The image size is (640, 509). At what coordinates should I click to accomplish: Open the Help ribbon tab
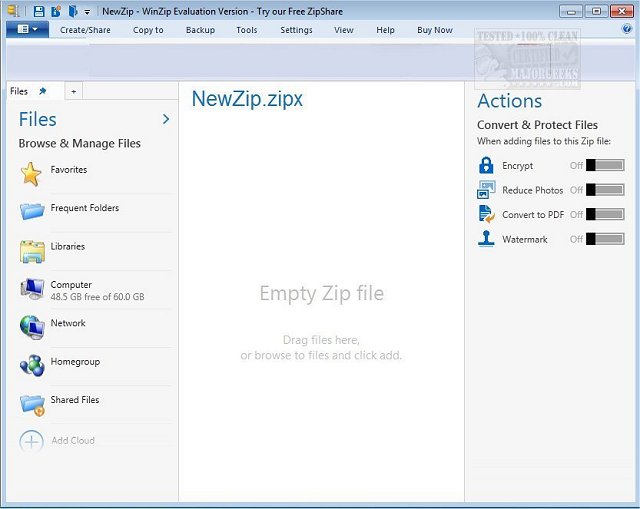click(x=385, y=30)
